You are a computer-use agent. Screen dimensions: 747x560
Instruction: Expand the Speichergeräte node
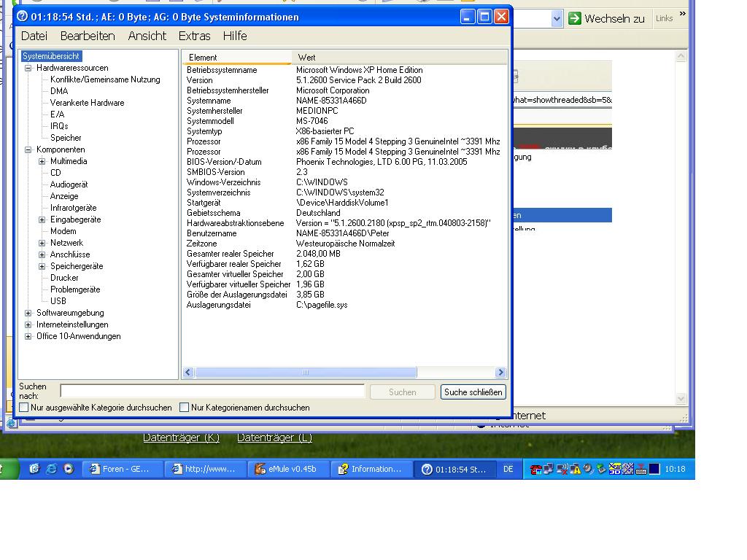pyautogui.click(x=42, y=267)
